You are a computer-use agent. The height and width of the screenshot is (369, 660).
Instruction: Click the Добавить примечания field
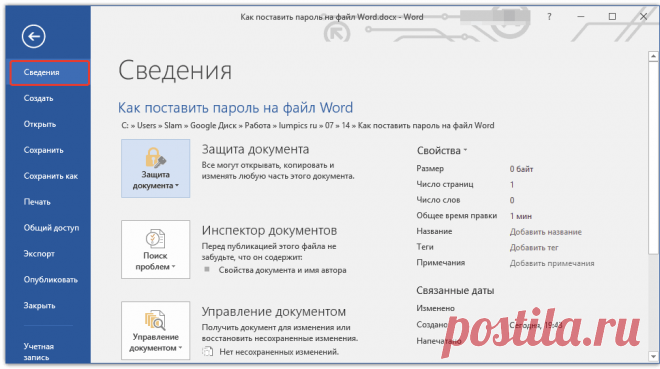pyautogui.click(x=552, y=263)
